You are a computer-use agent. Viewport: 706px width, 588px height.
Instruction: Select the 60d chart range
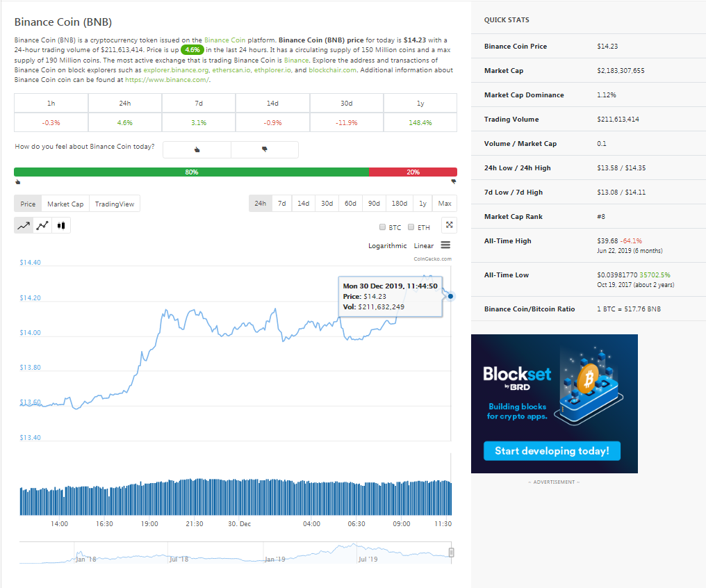coord(350,204)
